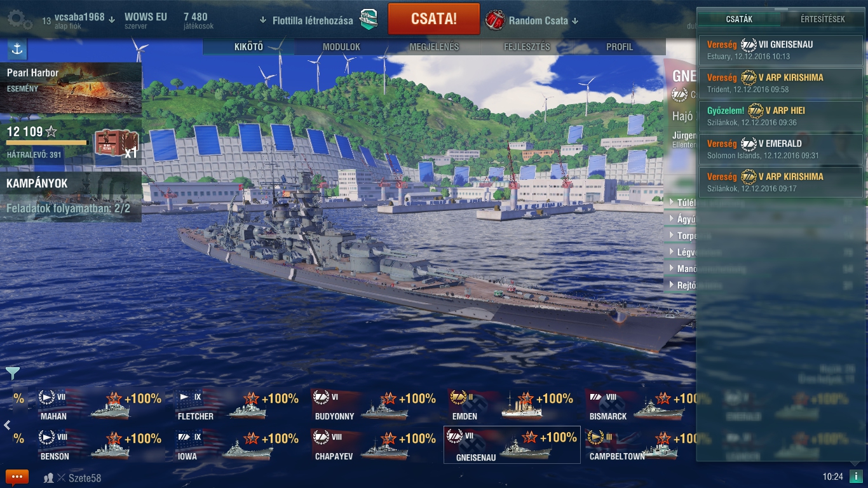Click the contacts icon beside Szete58
Image resolution: width=868 pixels, height=488 pixels.
(48, 478)
